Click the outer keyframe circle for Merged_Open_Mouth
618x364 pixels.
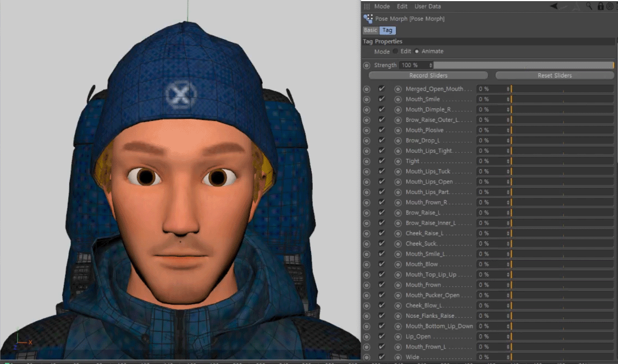point(367,89)
